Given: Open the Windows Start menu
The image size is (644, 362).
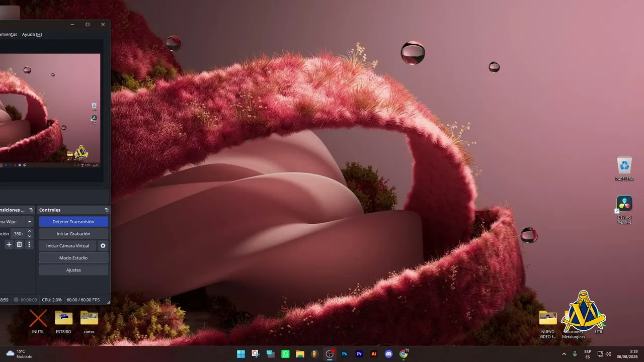Looking at the screenshot, I should click(241, 354).
